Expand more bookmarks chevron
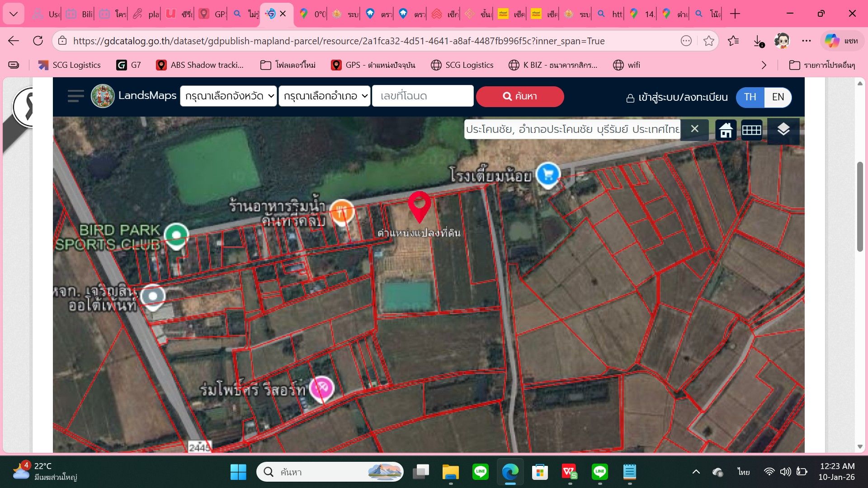Image resolution: width=868 pixels, height=488 pixels. 764,65
